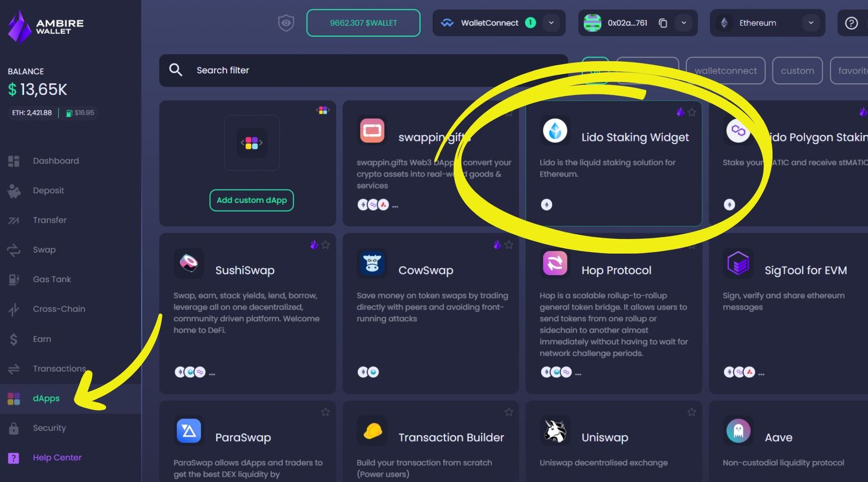
Task: Expand the account selector dropdown
Action: pyautogui.click(x=684, y=23)
